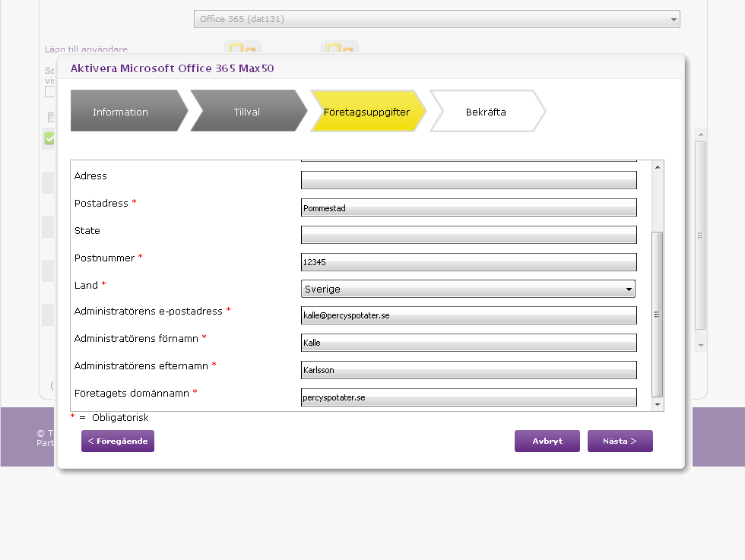Screen dimensions: 745x560
Task: Go to the Tillval wizard step
Action: (x=249, y=111)
